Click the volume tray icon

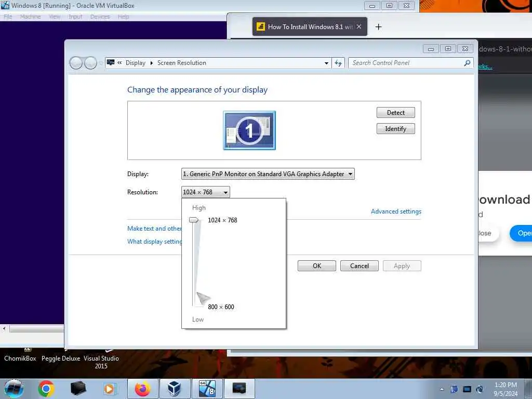480,389
